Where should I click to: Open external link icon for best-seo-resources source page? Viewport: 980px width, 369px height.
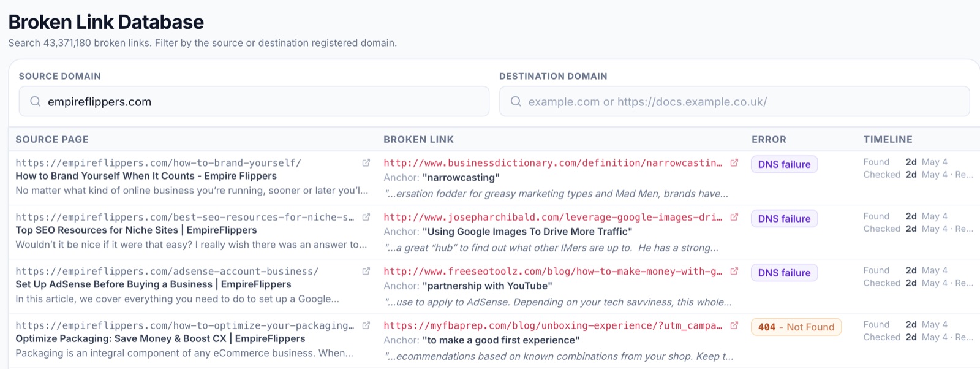point(366,217)
